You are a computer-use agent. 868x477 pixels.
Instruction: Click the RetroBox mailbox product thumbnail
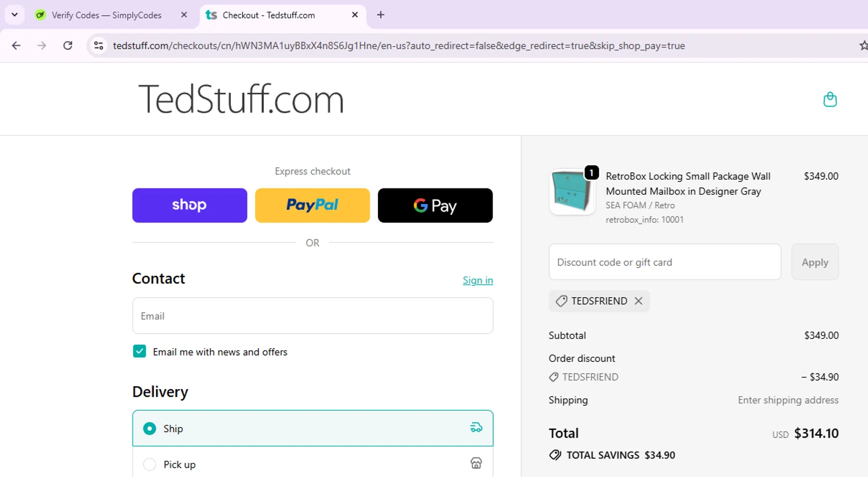tap(572, 192)
